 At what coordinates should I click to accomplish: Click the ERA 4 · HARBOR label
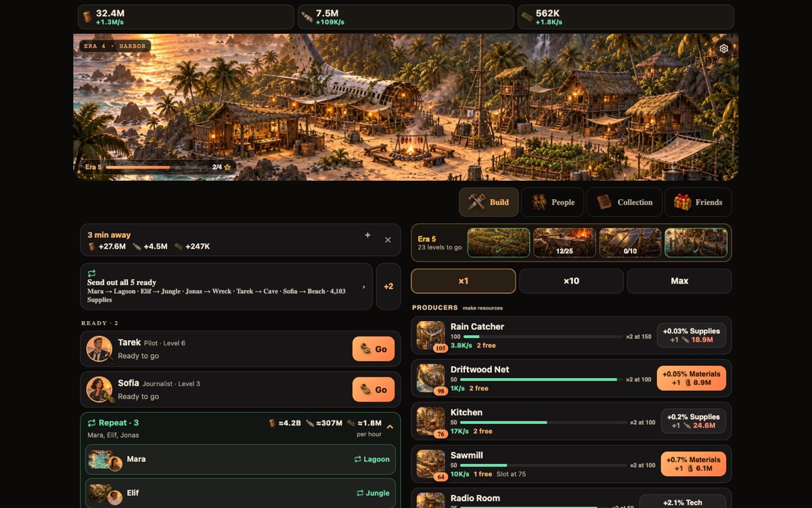coord(115,46)
